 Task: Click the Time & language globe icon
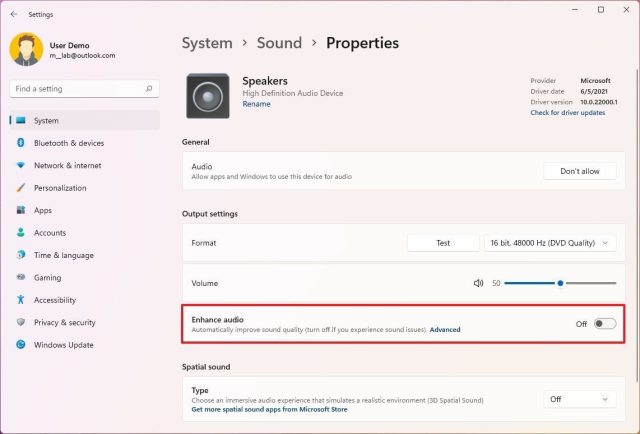pyautogui.click(x=21, y=255)
